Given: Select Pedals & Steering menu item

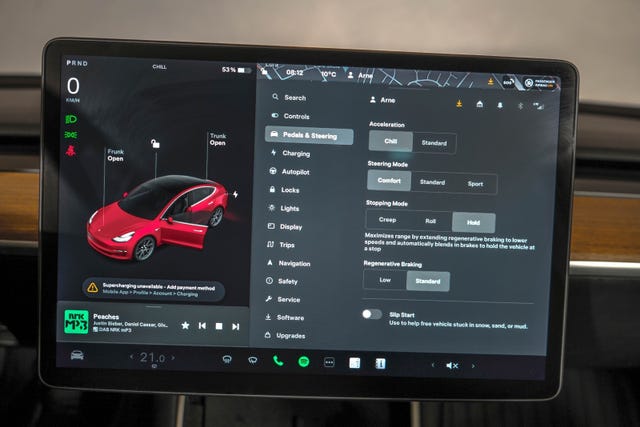Looking at the screenshot, I should click(x=309, y=135).
